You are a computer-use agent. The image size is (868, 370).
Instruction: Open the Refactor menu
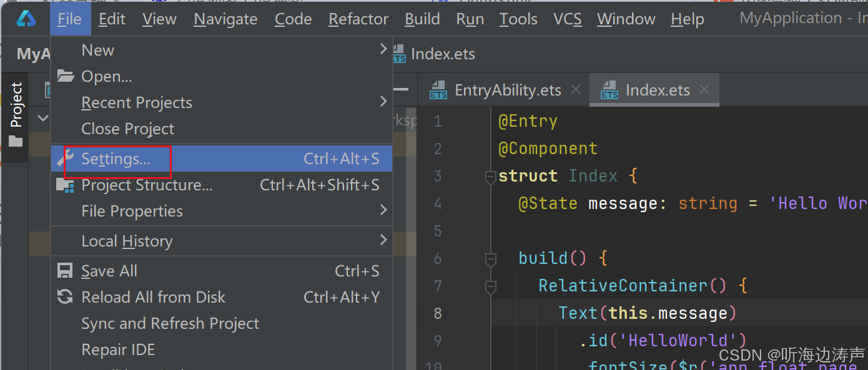click(358, 19)
